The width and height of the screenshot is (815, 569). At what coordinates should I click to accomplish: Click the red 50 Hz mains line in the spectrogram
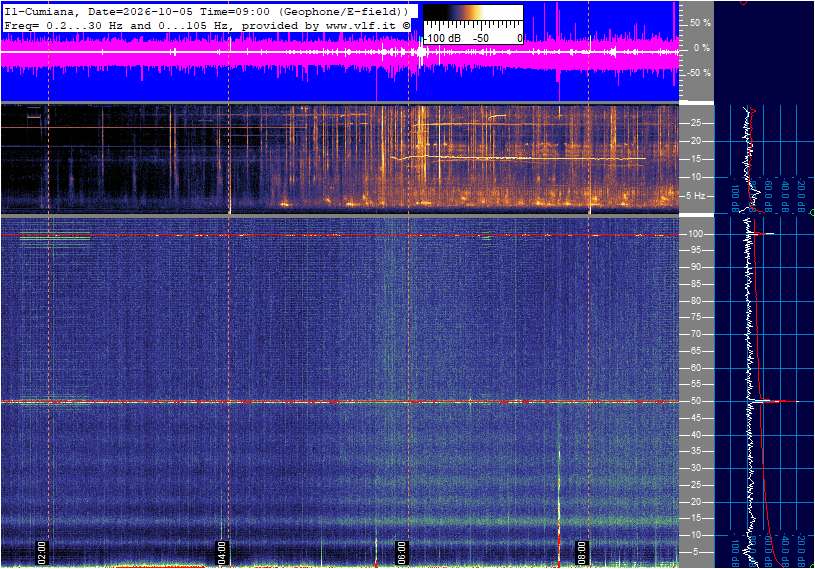(340, 402)
